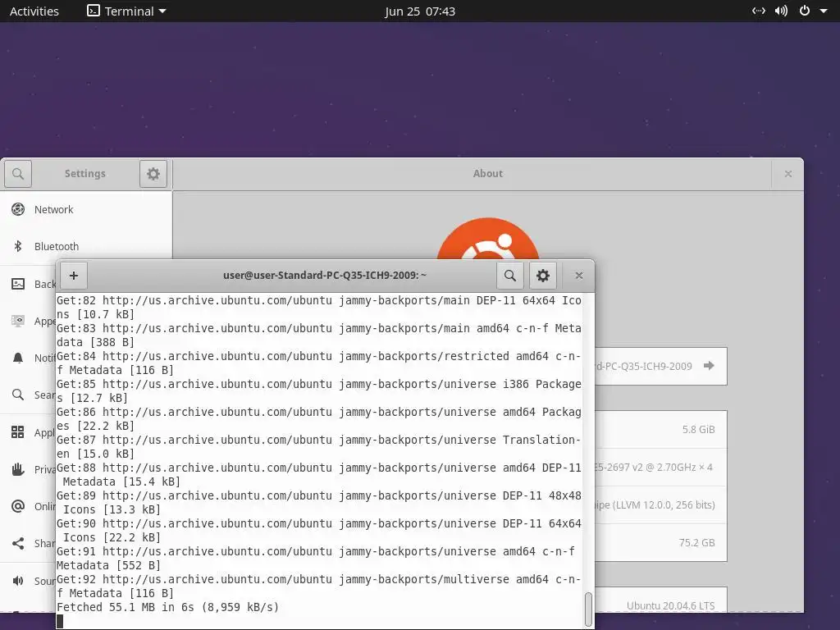The image size is (840, 630).
Task: Click the Online Accounts at-sign icon
Action: coord(18,506)
